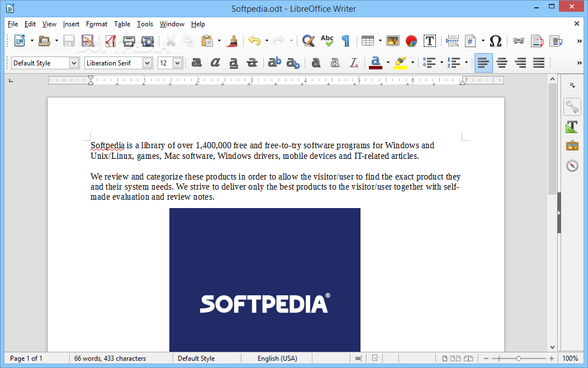Open Print Preview
The image size is (588, 368).
tap(148, 41)
